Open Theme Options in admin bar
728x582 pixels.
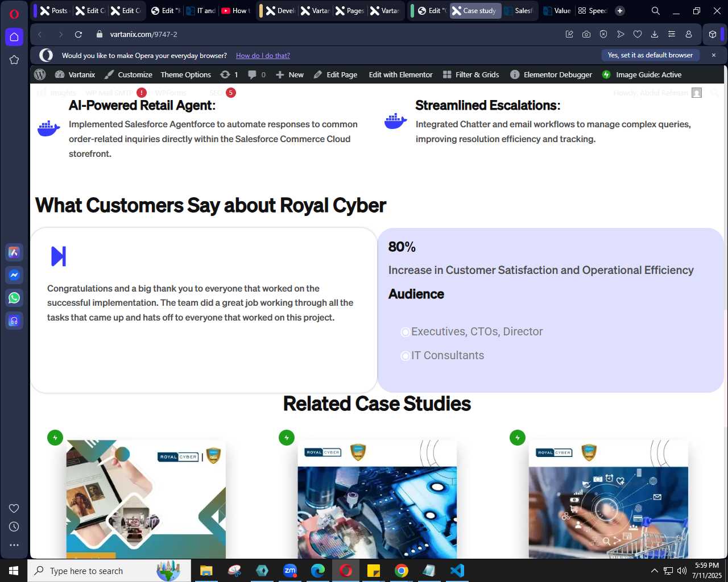[x=185, y=74]
